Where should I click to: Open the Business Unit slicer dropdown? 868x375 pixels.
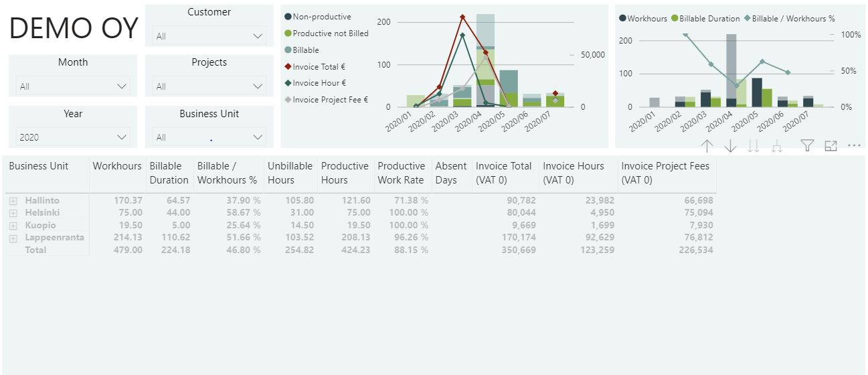click(x=209, y=137)
